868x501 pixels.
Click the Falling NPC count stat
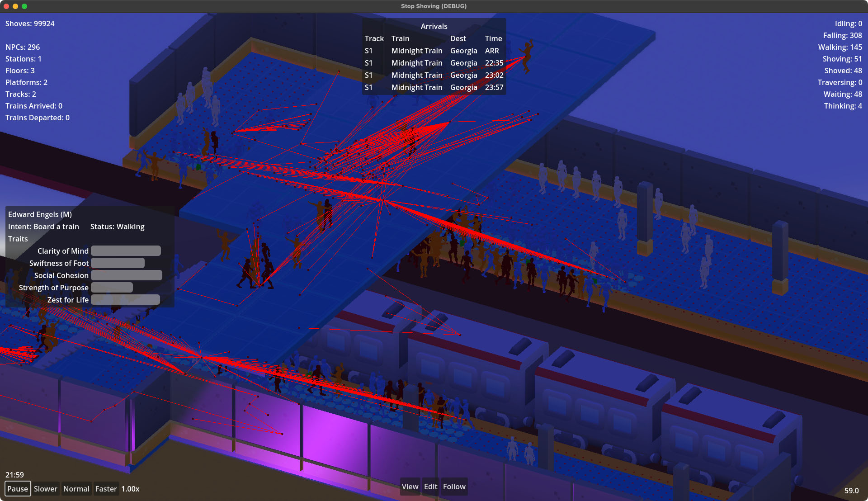(842, 35)
